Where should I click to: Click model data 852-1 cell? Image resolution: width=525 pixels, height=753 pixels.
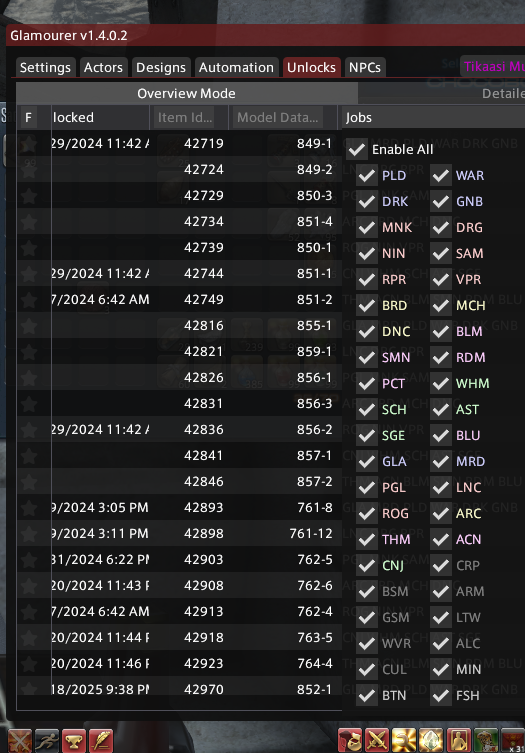pos(314,690)
